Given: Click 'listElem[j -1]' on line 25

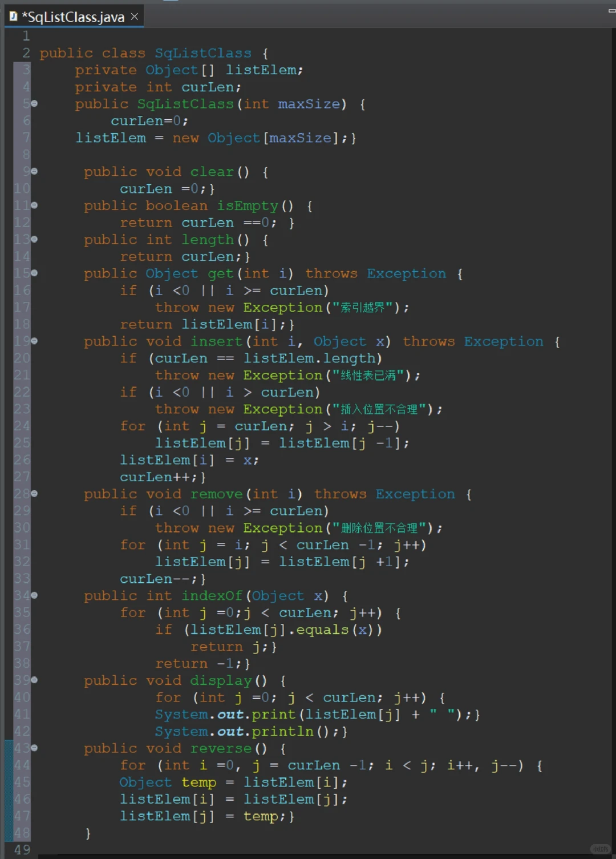Looking at the screenshot, I should point(340,443).
